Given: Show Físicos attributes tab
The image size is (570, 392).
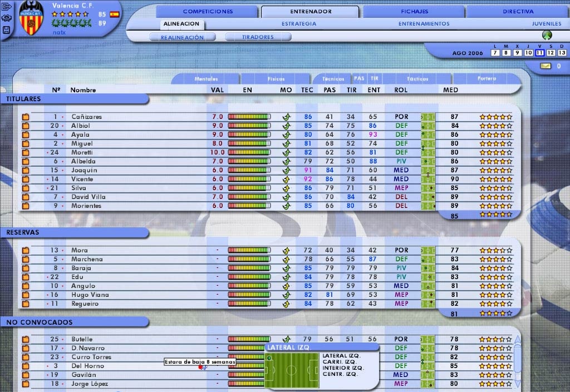Looking at the screenshot, I should (x=276, y=79).
